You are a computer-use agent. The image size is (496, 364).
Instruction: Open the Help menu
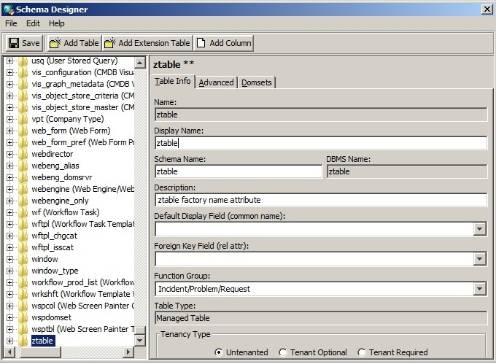click(56, 23)
